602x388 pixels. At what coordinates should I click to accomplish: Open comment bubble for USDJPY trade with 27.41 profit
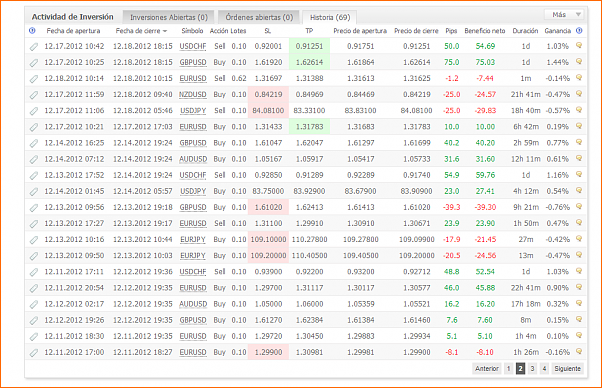(x=579, y=191)
